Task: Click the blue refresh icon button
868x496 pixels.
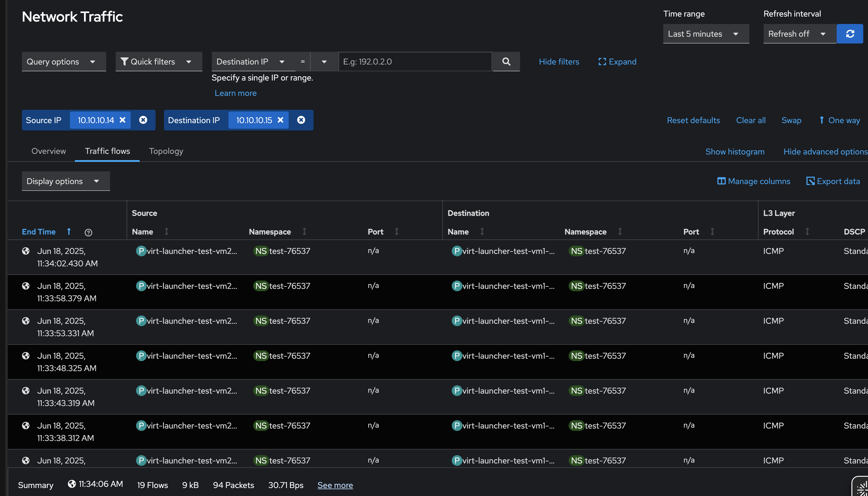Action: click(x=850, y=34)
